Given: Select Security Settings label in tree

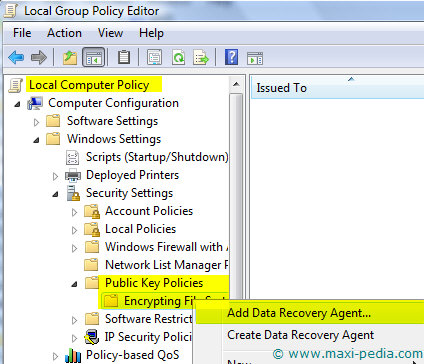Looking at the screenshot, I should coord(129,193).
